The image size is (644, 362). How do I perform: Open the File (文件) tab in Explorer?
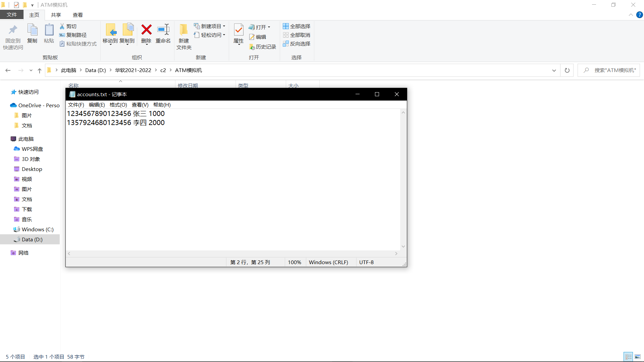point(12,15)
